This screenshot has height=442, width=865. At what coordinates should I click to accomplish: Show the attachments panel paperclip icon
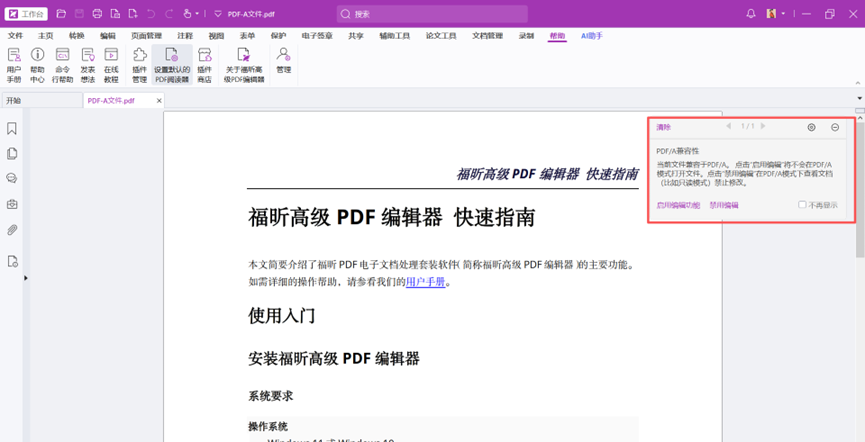(x=12, y=230)
